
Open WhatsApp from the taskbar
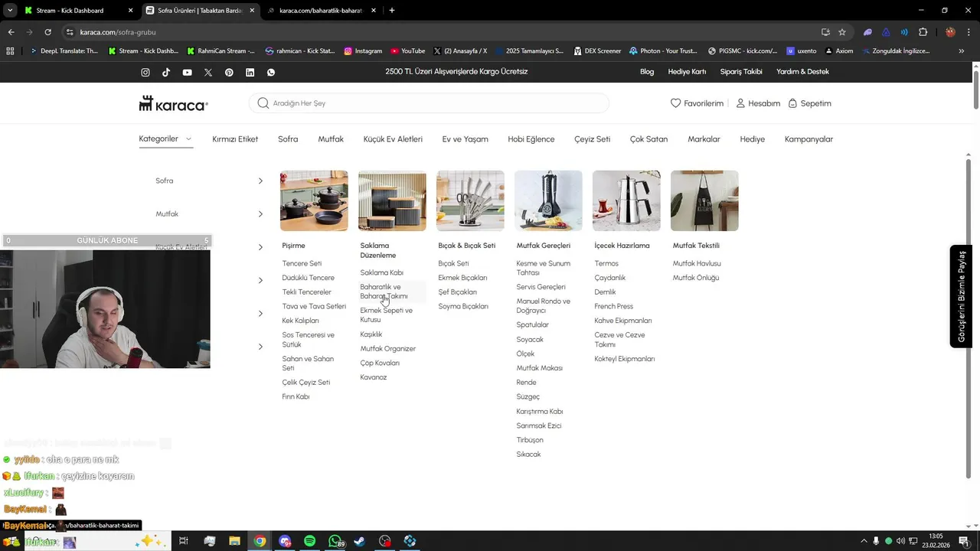tap(335, 541)
